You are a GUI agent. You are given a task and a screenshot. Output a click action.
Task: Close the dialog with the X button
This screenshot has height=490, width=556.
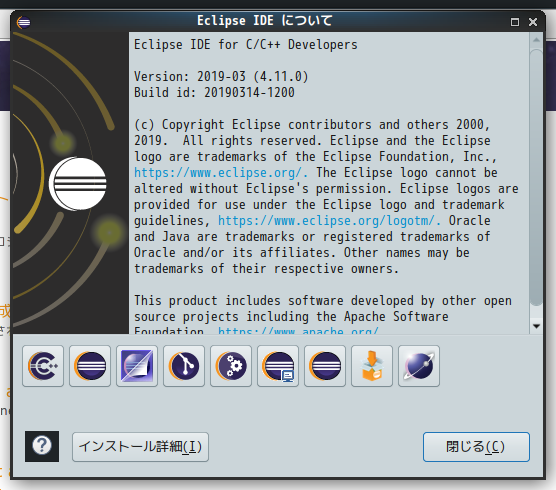tap(533, 22)
